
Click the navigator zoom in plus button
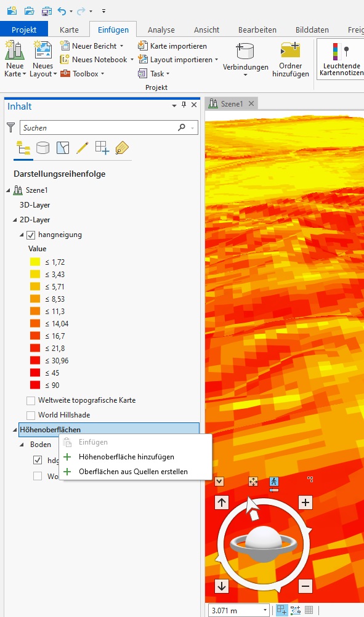[x=305, y=502]
